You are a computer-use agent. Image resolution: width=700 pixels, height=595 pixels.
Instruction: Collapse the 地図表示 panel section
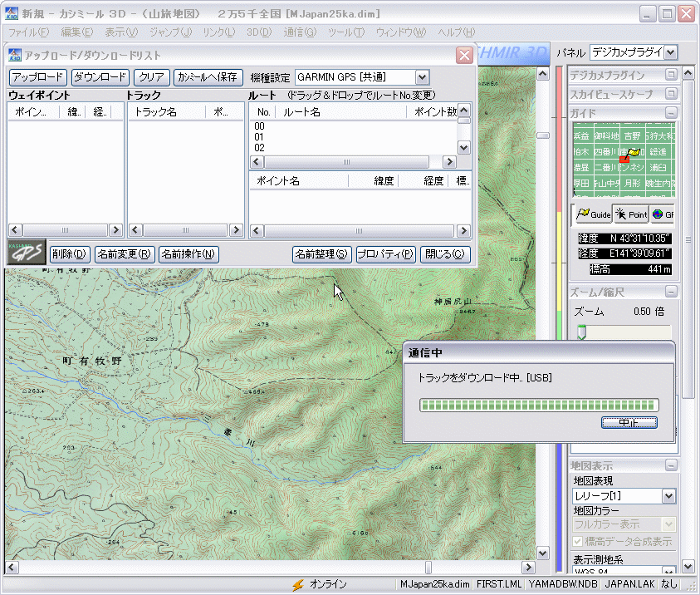coord(671,465)
